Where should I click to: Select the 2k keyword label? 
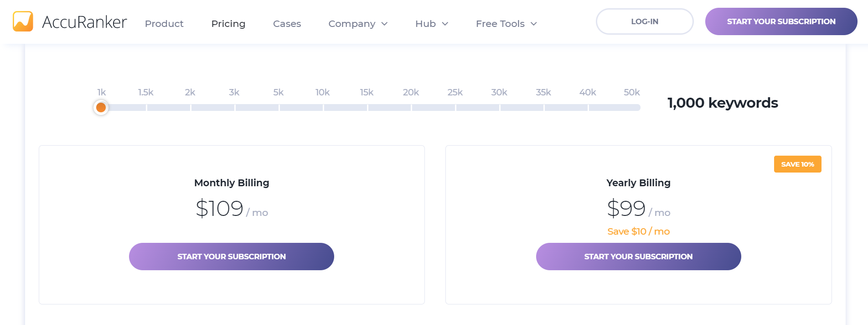[190, 93]
